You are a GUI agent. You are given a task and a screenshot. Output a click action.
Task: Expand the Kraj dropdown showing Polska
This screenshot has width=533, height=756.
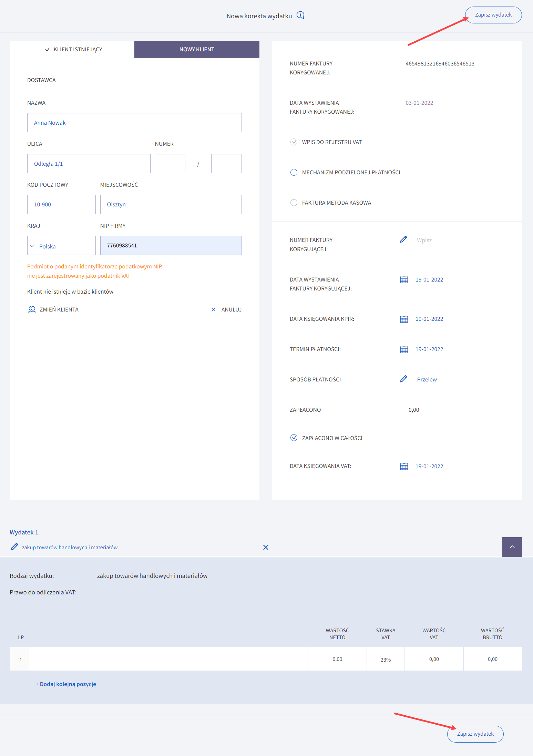click(61, 246)
